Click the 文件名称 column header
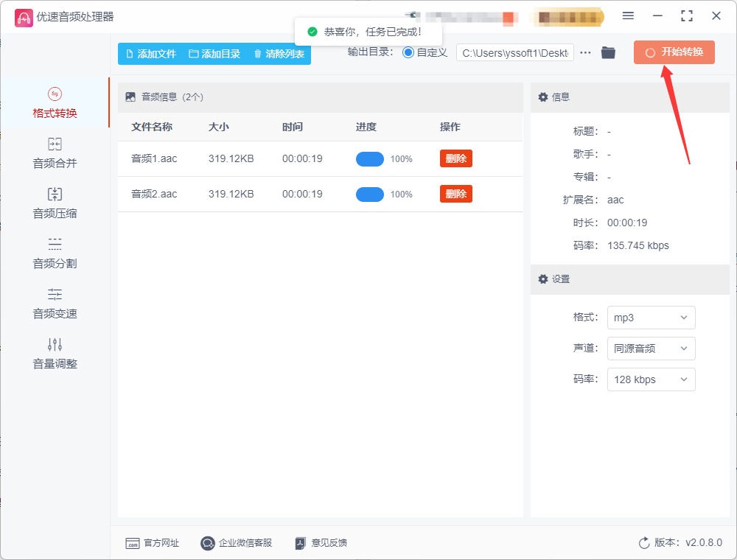Screen dimensions: 737x560 (x=152, y=127)
